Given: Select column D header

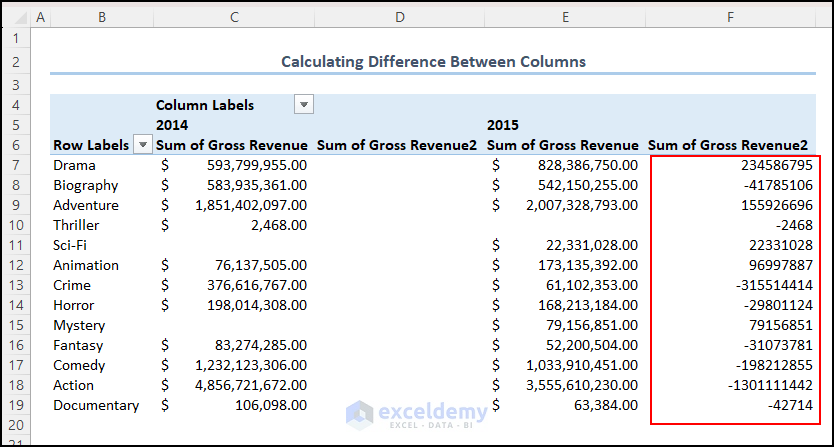Looking at the screenshot, I should 399,18.
